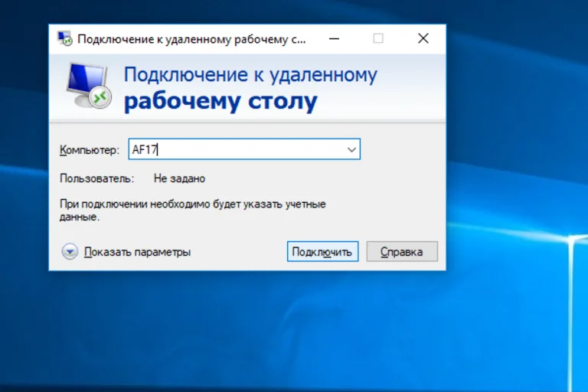The height and width of the screenshot is (392, 588).
Task: Click the disabled maximize button
Action: coord(378,38)
